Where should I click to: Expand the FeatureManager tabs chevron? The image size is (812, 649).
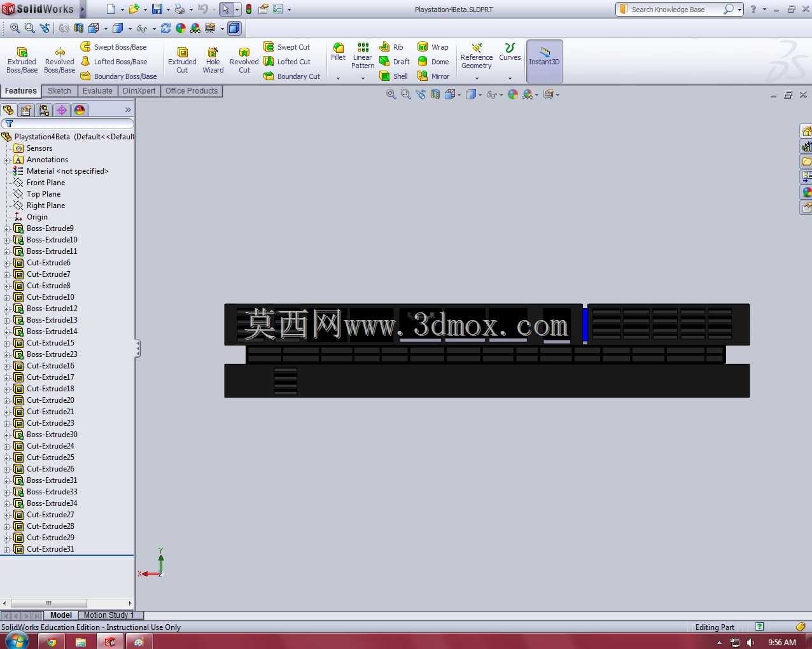tap(128, 110)
